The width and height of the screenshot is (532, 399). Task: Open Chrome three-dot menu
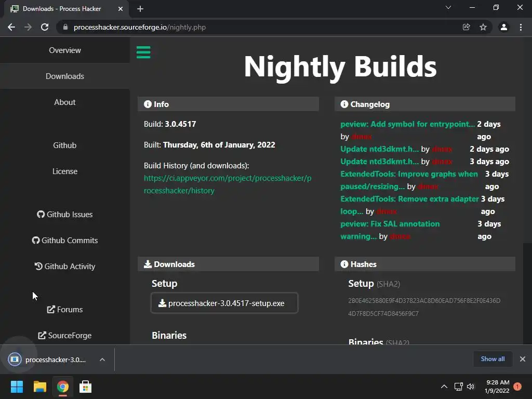click(x=521, y=27)
